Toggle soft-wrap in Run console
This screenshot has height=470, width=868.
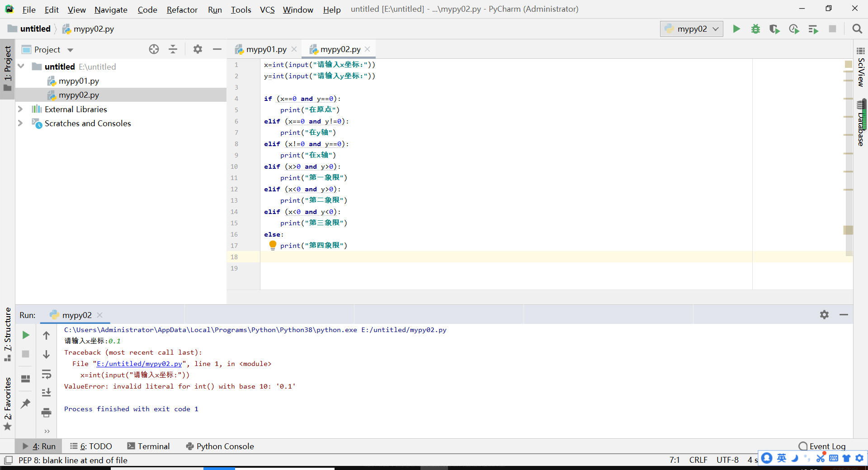tap(46, 374)
